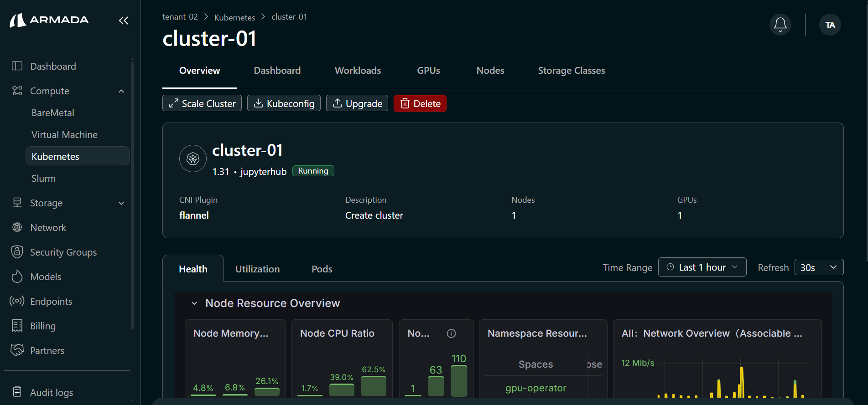This screenshot has width=868, height=405.
Task: Click the Armada logo
Action: (x=49, y=20)
